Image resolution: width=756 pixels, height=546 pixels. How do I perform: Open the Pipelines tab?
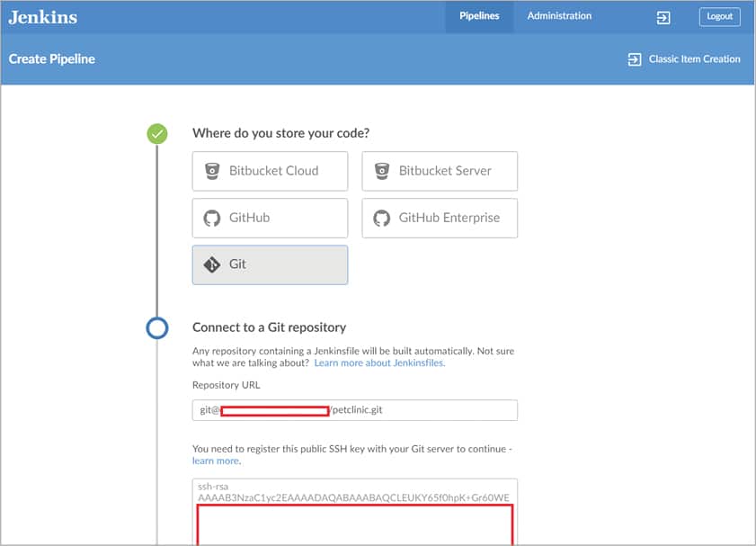(479, 16)
